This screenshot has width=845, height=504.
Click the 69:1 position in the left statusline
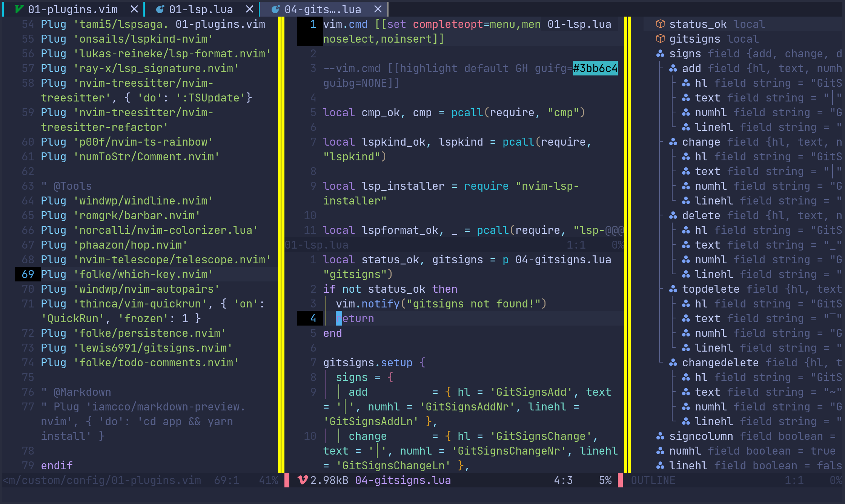pos(227,480)
